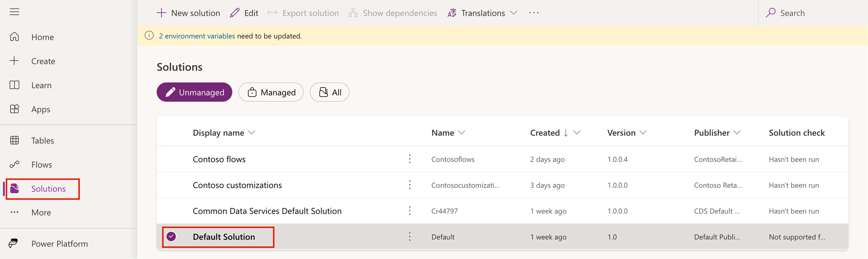The image size is (868, 259).
Task: Click the Solution check column header
Action: [x=797, y=133]
